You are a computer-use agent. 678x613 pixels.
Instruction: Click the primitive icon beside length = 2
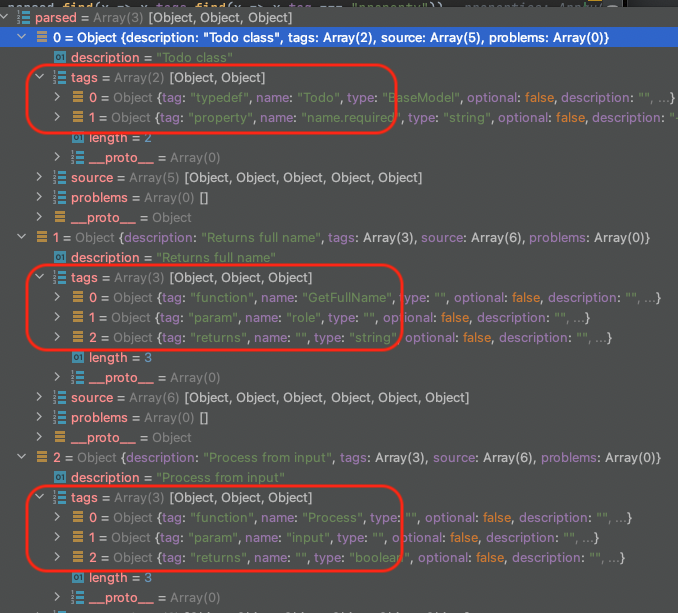click(x=78, y=137)
